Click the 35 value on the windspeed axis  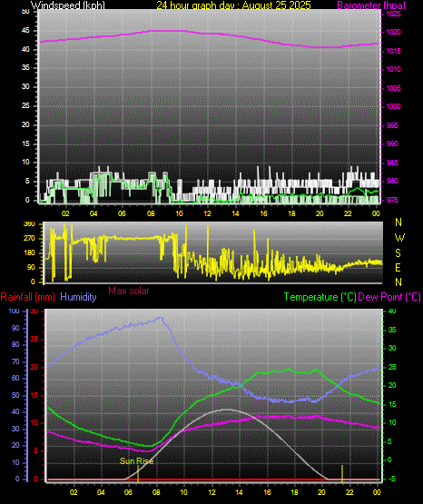25,68
